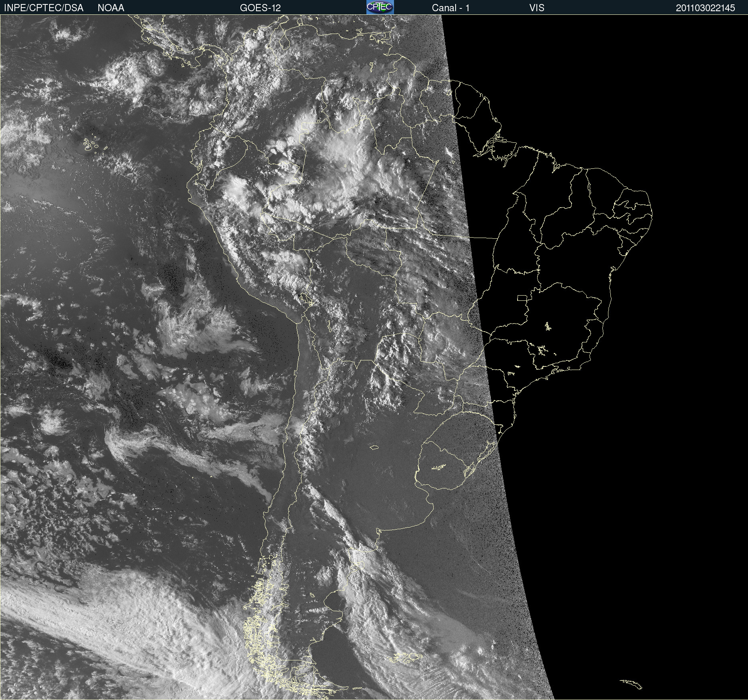Click the NOAA label in the header
Screen dimensions: 748x700
click(x=111, y=8)
